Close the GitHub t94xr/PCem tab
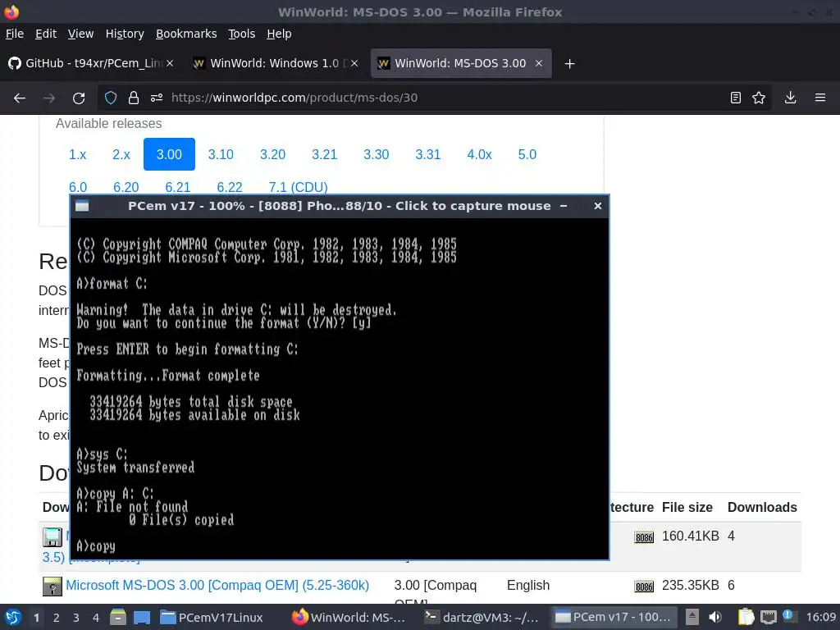840x630 pixels. (x=170, y=63)
